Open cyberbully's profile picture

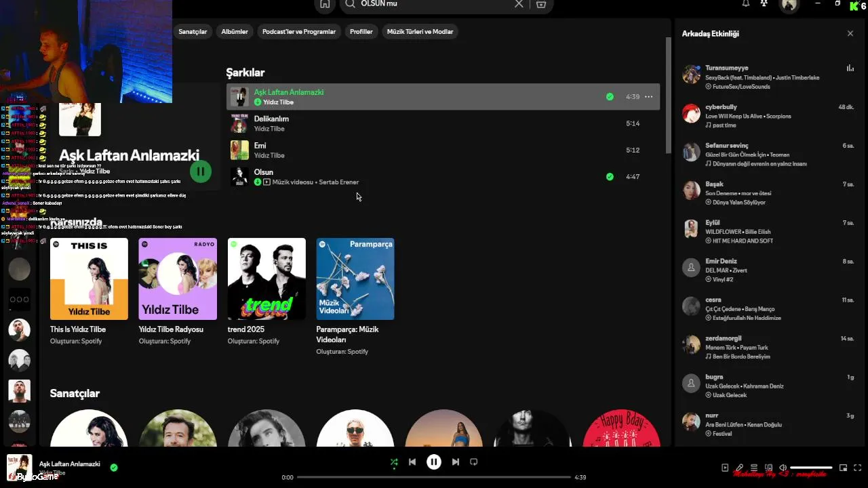point(691,113)
